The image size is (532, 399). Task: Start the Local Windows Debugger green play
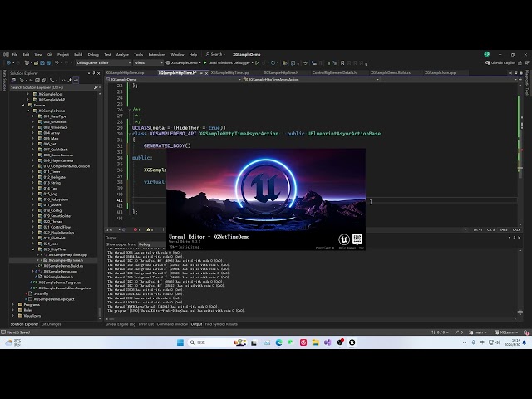(205, 63)
